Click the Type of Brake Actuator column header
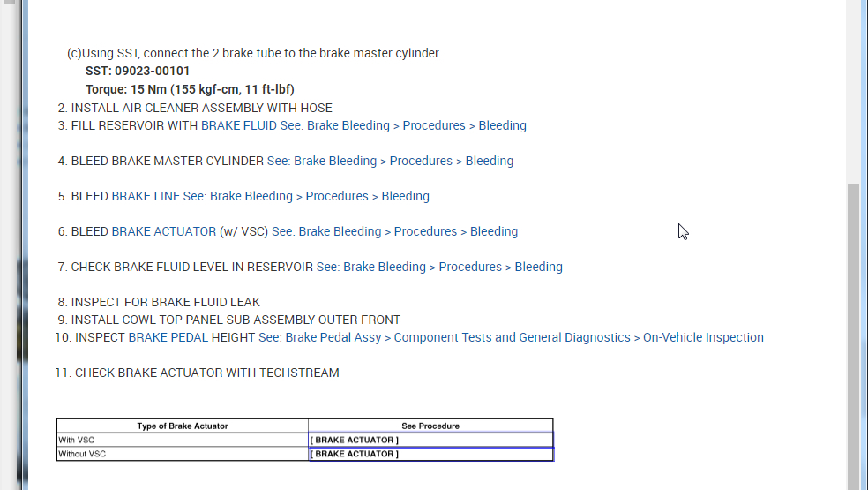Image resolution: width=868 pixels, height=490 pixels. 183,426
